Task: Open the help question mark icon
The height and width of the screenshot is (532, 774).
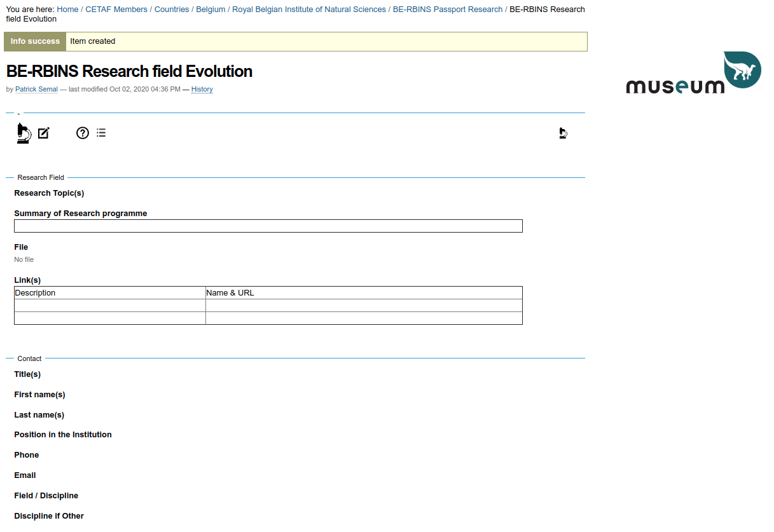Action: [x=83, y=133]
